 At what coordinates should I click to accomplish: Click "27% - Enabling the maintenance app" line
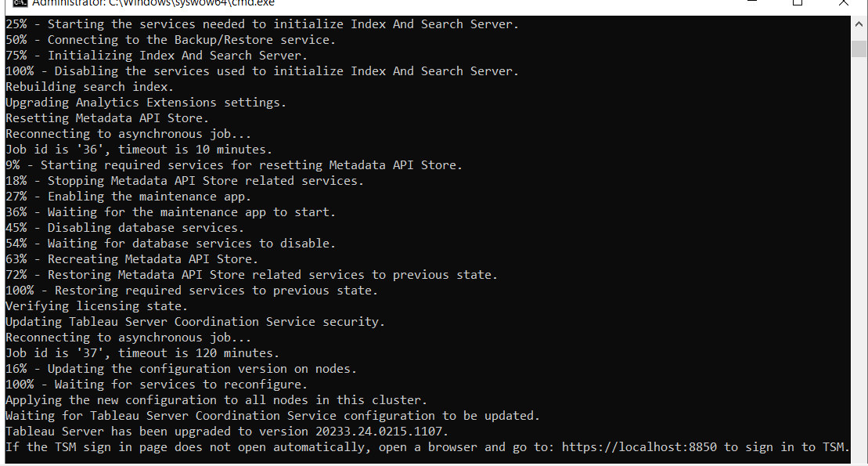(x=128, y=196)
